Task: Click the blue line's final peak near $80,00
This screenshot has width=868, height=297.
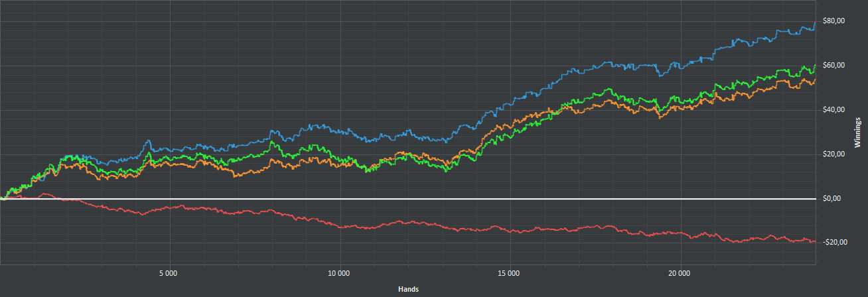Action: tap(815, 24)
